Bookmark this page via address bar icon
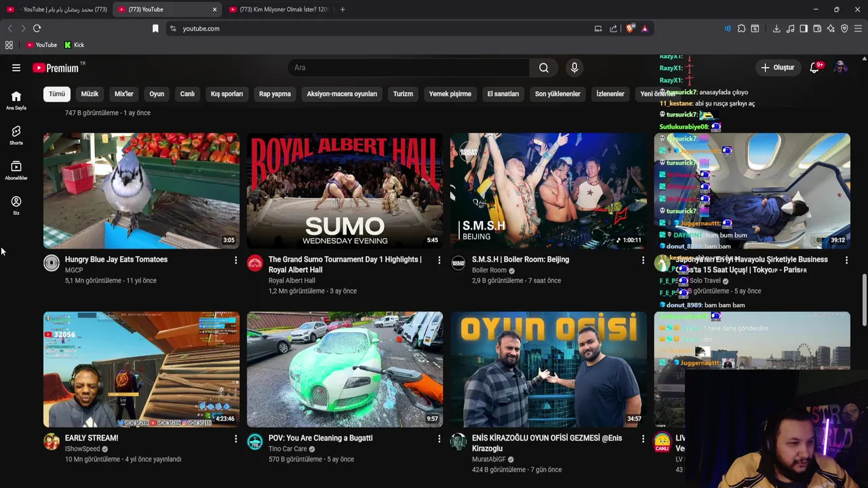Image resolution: width=868 pixels, height=488 pixels. [155, 28]
